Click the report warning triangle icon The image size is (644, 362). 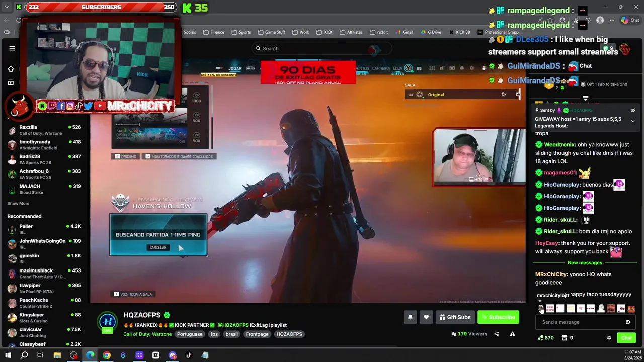(x=512, y=334)
